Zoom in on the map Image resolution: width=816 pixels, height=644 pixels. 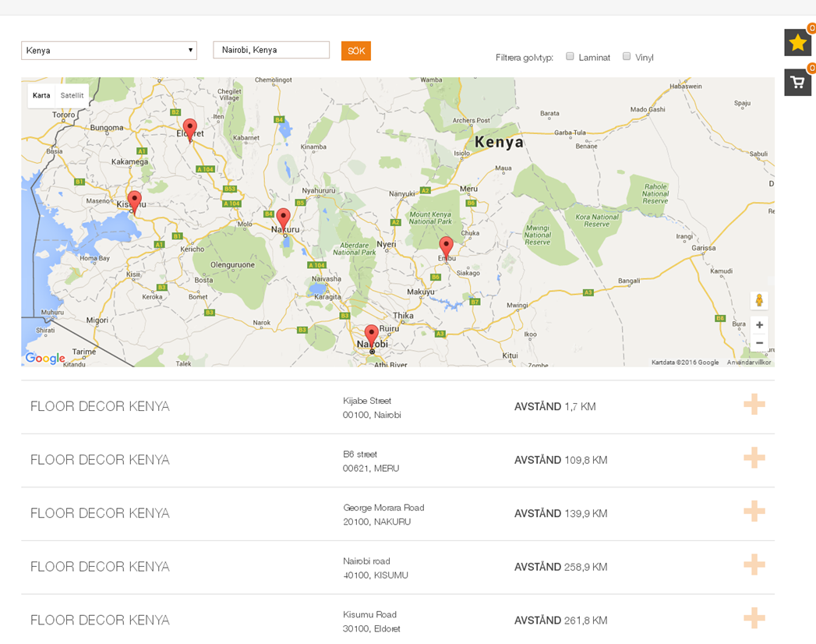759,325
